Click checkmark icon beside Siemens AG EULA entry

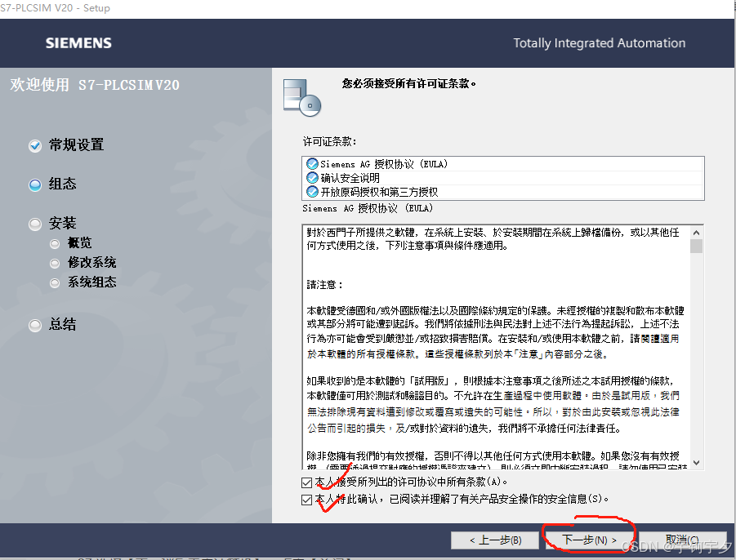(x=312, y=164)
